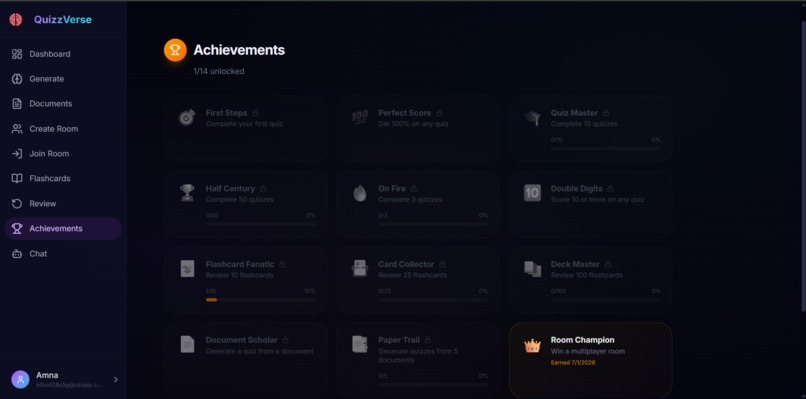
Task: Click the Flashcards book icon in sidebar
Action: (x=17, y=178)
